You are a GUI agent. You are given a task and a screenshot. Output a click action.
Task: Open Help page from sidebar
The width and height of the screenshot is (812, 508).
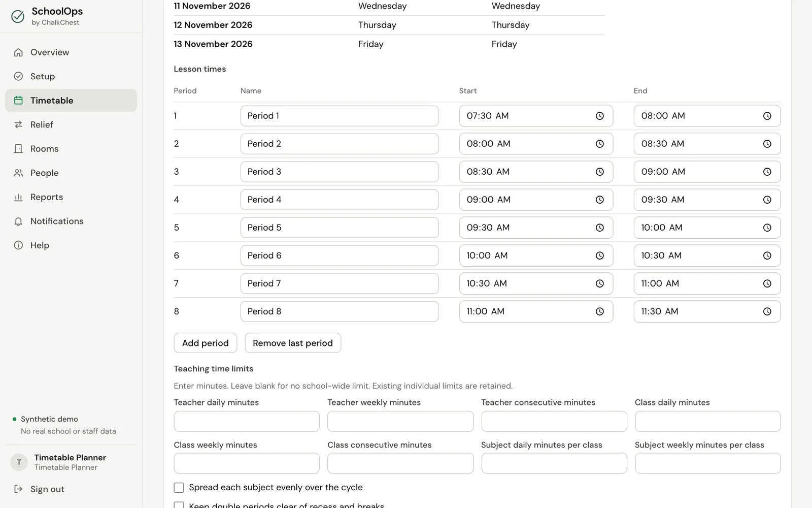point(71,245)
